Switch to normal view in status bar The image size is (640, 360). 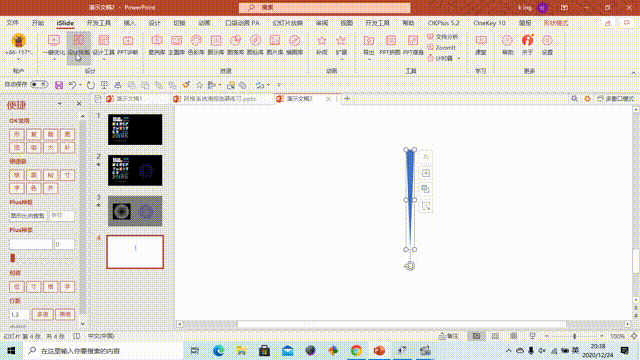tap(476, 336)
